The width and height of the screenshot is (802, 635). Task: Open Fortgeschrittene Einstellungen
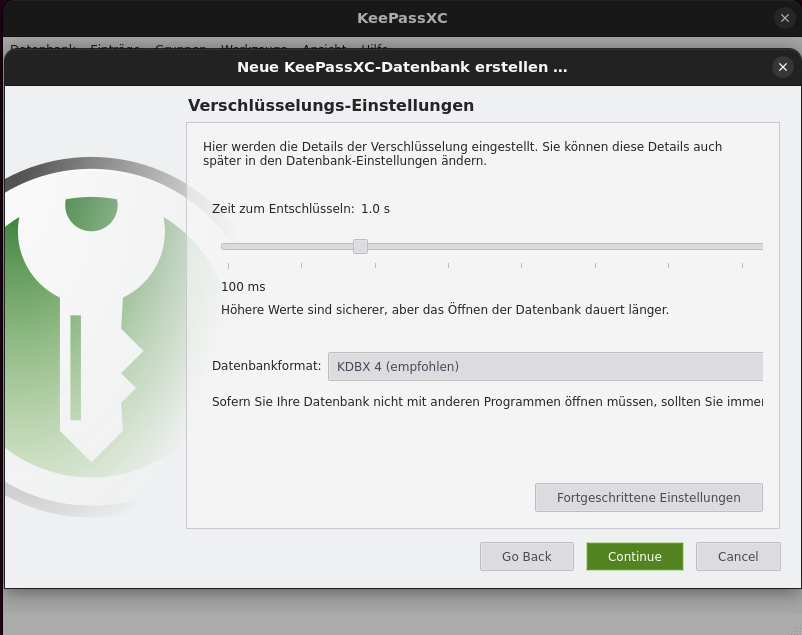point(649,497)
